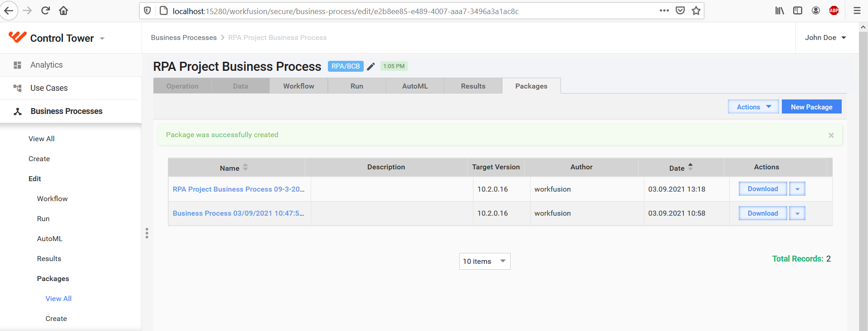Toggle the browser sidebar view

pos(798,10)
